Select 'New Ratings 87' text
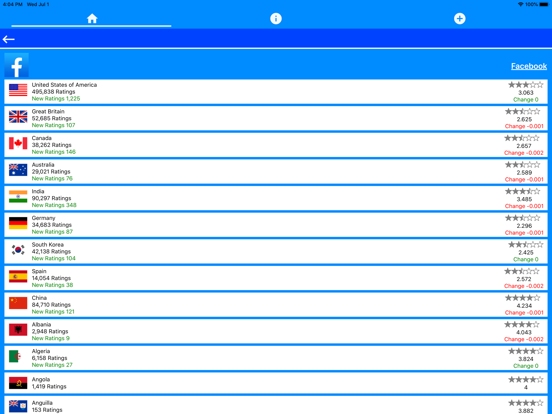This screenshot has height=414, width=552. pyautogui.click(x=52, y=232)
